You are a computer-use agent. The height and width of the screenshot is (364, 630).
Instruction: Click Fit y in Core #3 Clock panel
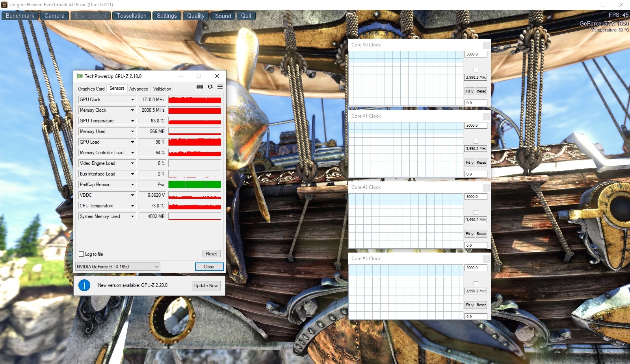tap(469, 305)
